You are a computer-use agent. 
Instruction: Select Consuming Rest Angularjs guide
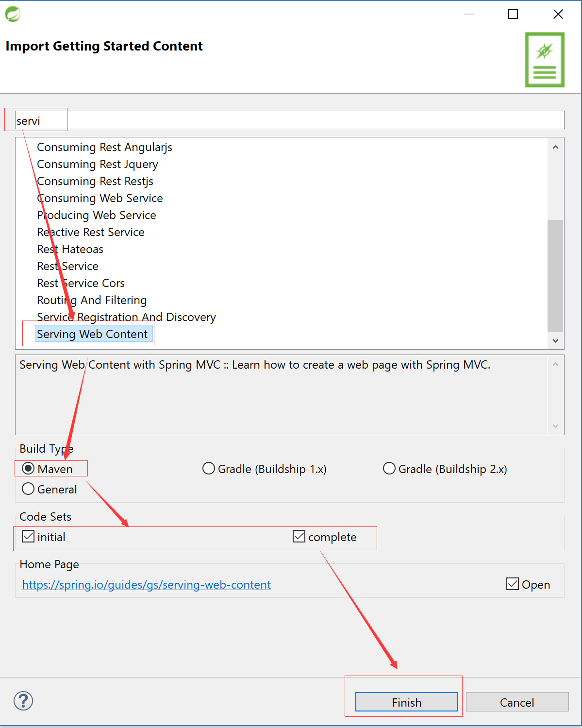click(x=104, y=147)
